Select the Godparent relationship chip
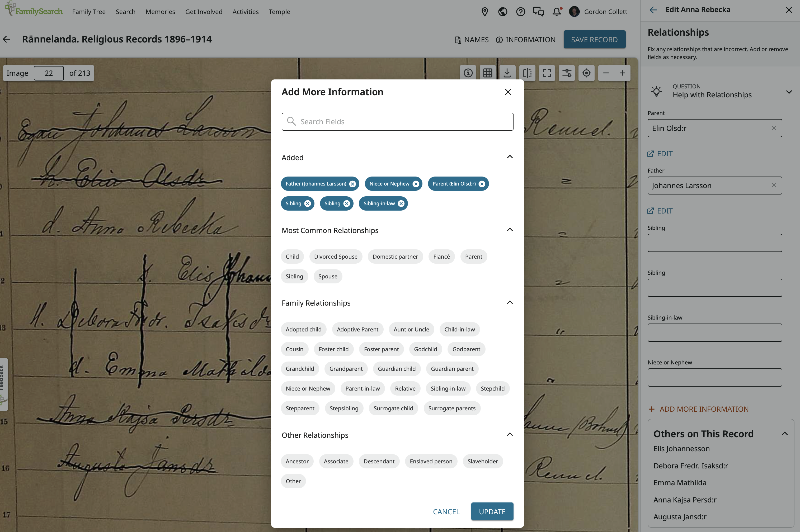800x532 pixels. [466, 349]
